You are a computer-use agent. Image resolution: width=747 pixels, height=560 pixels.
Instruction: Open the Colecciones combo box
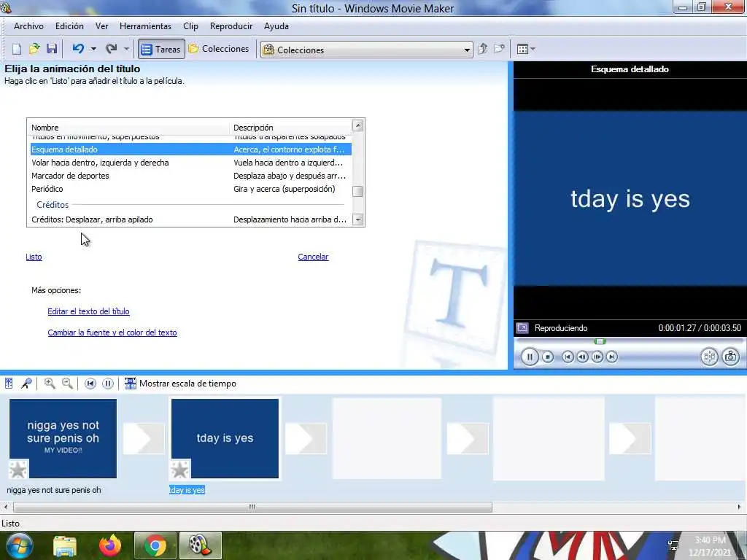pos(367,50)
